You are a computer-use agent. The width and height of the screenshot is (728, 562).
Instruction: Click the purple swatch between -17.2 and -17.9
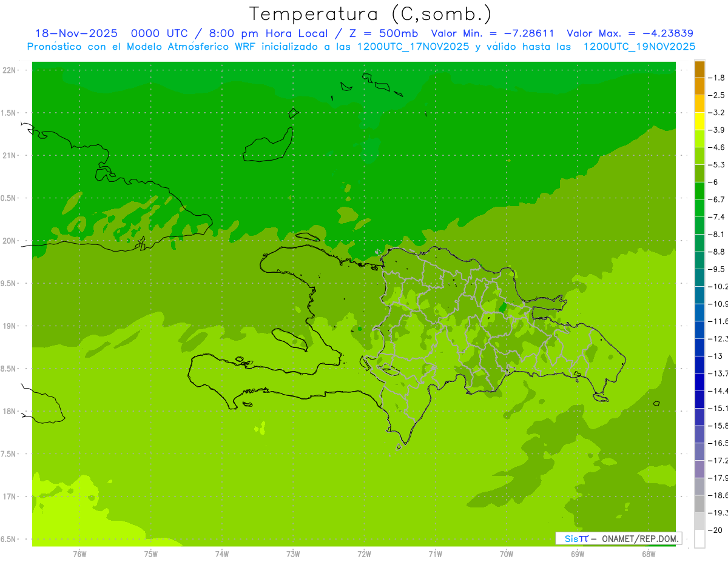point(699,469)
